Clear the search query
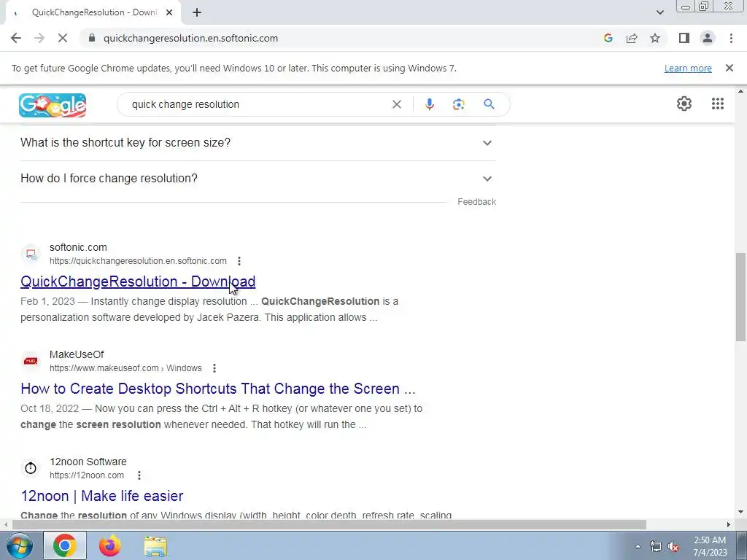Screen dimensions: 747x560 396,104
